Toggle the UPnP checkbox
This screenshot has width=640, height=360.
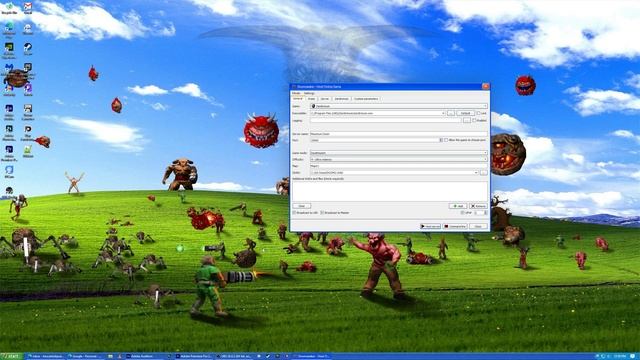[462, 213]
